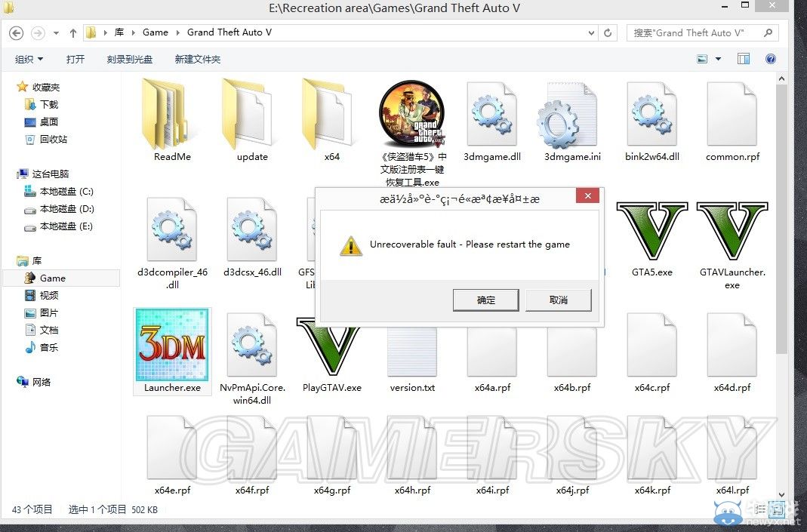Expand the 组织 organize dropdown menu
The height and width of the screenshot is (532, 807).
[x=29, y=59]
